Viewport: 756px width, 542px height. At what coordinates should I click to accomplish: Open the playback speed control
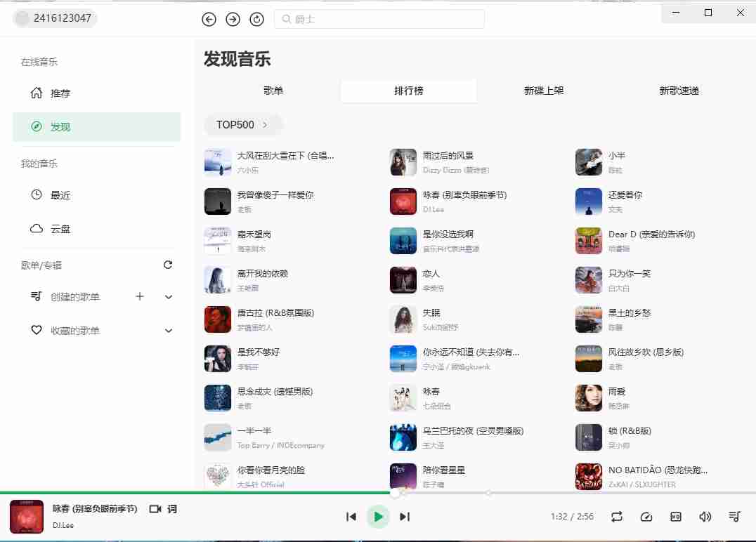tap(646, 517)
